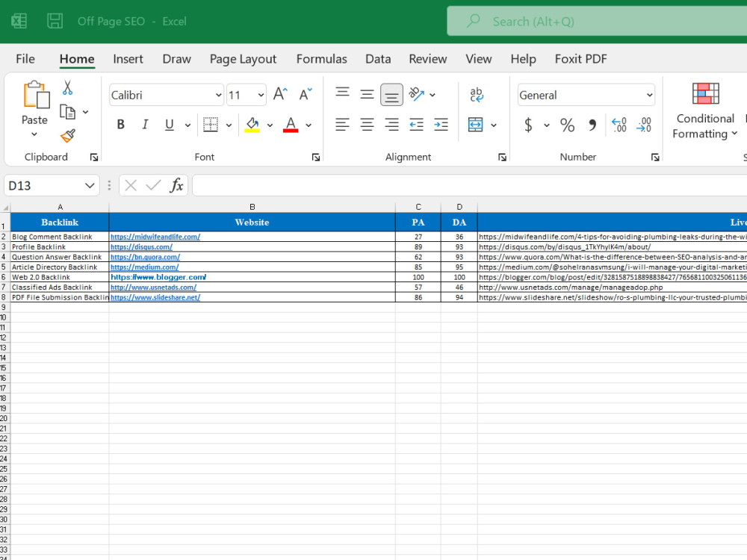Click Decrease Indent icon

(x=416, y=125)
